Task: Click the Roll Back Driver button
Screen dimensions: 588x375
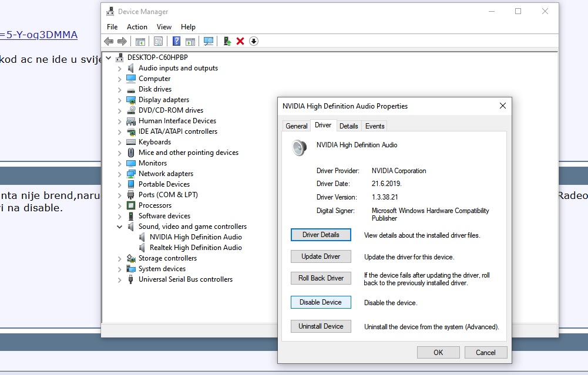Action: coord(321,278)
